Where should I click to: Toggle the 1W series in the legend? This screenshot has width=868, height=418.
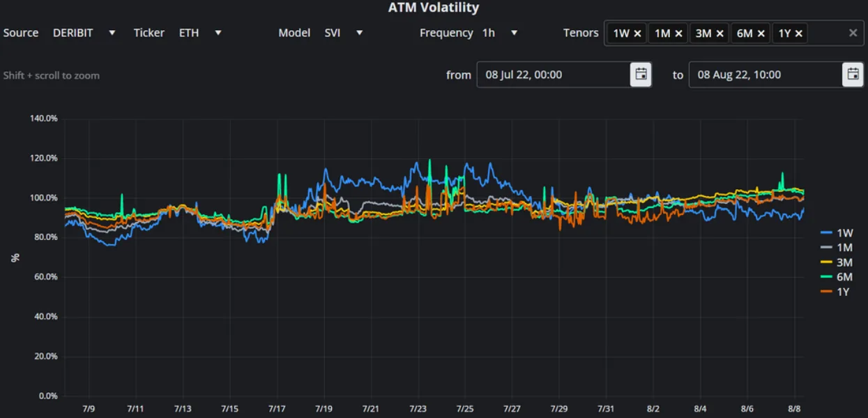(837, 233)
